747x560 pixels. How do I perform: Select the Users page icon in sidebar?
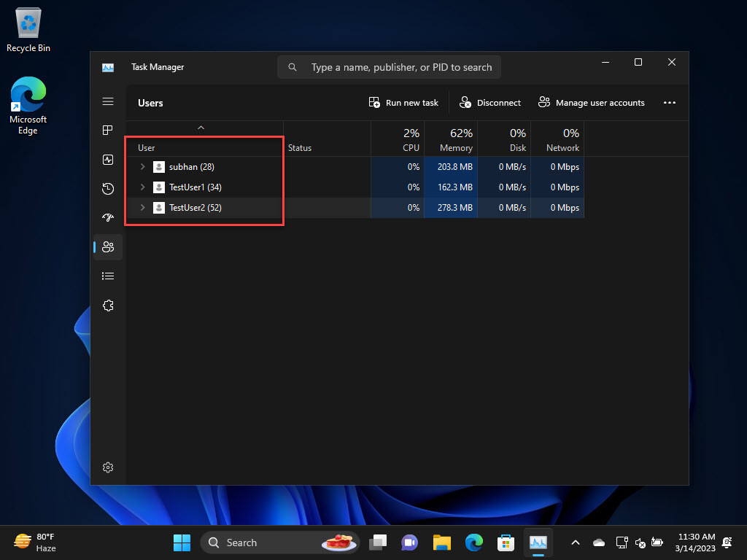click(x=108, y=246)
